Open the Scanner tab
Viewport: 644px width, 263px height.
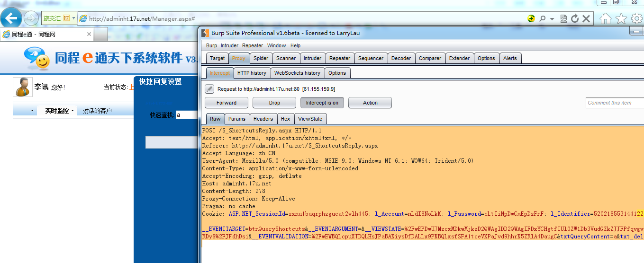click(286, 58)
